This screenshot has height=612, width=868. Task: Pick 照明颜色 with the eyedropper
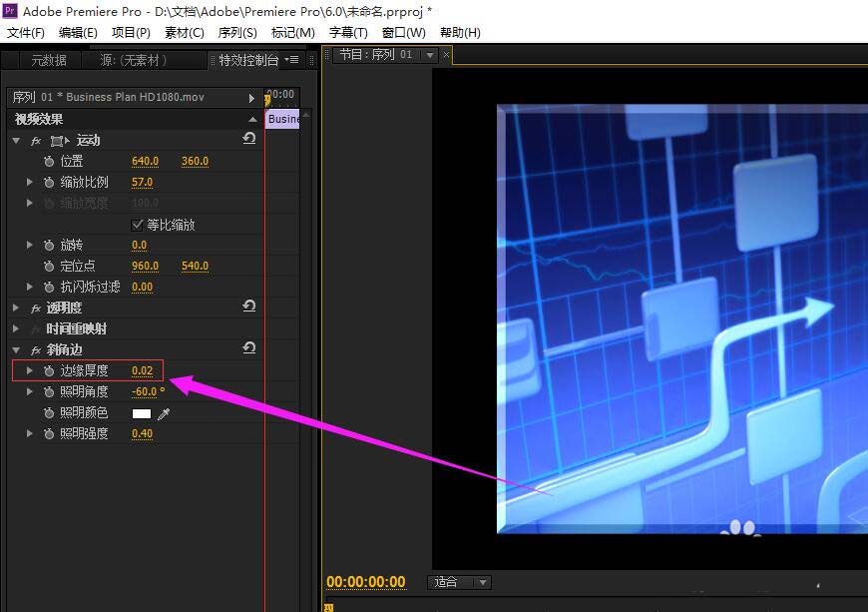[x=164, y=413]
